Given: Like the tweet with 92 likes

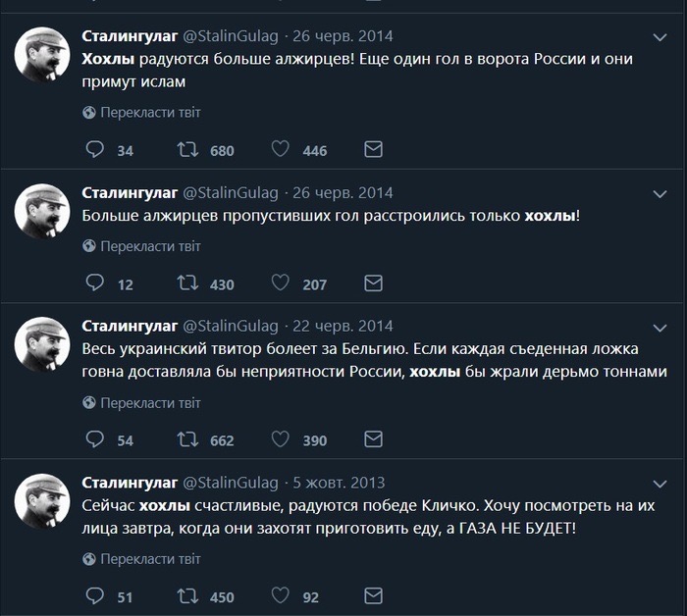Looking at the screenshot, I should click(280, 596).
